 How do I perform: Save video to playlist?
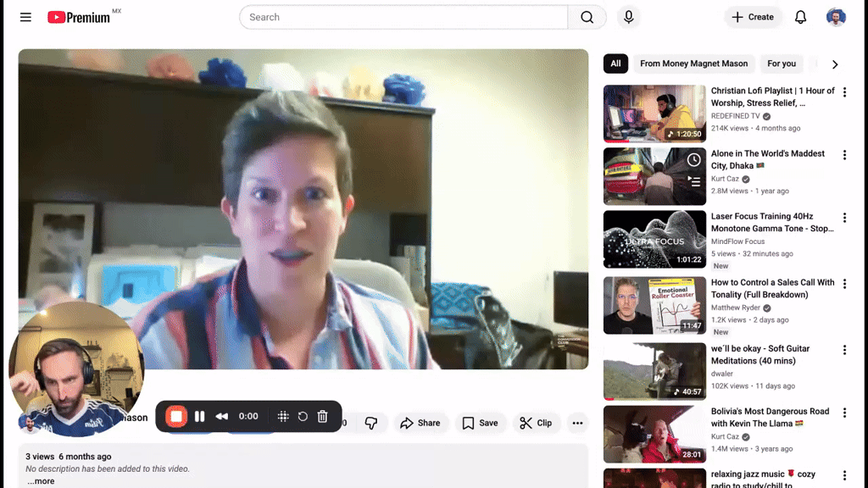[480, 423]
